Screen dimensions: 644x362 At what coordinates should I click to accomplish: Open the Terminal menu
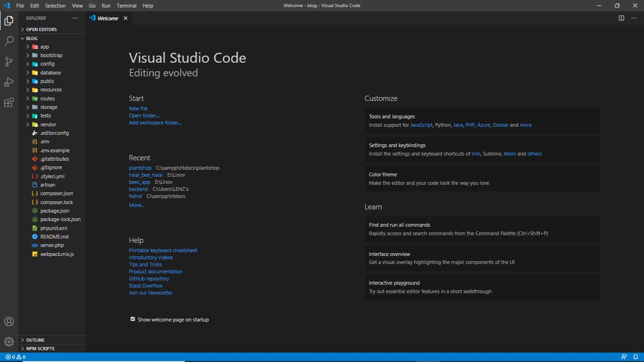[126, 6]
